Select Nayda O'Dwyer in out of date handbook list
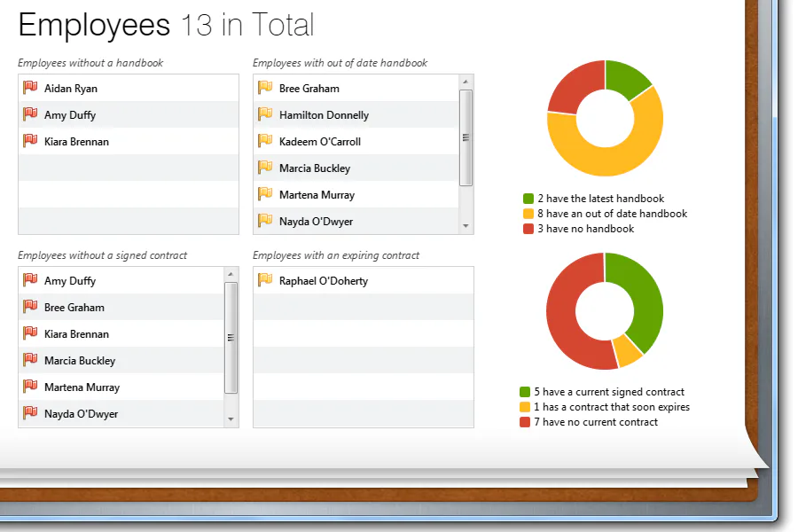Image resolution: width=798 pixels, height=532 pixels. coord(356,221)
